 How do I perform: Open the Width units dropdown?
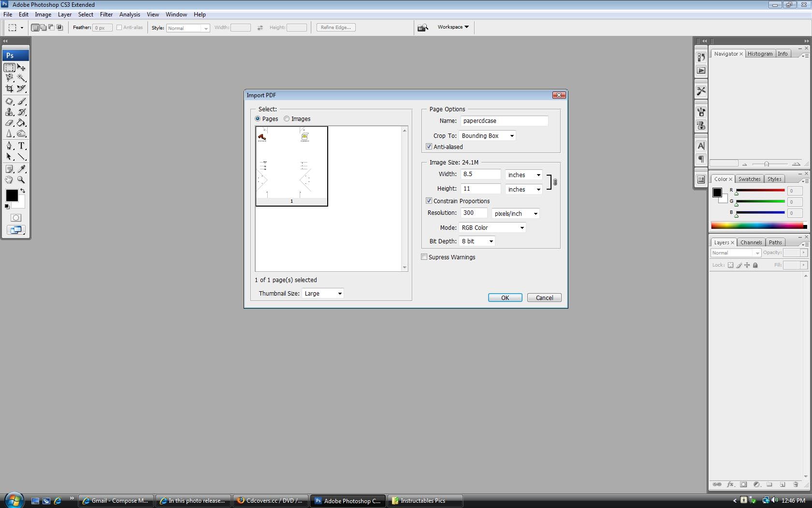[x=524, y=175]
